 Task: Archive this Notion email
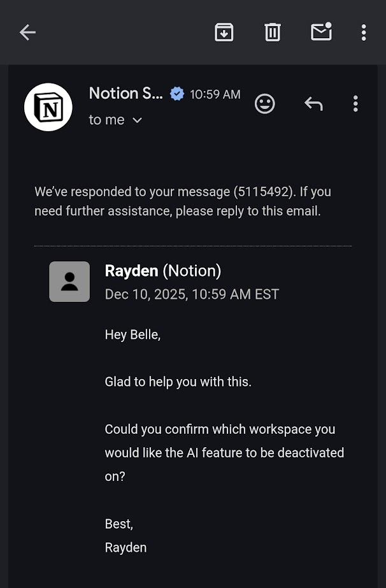click(224, 32)
